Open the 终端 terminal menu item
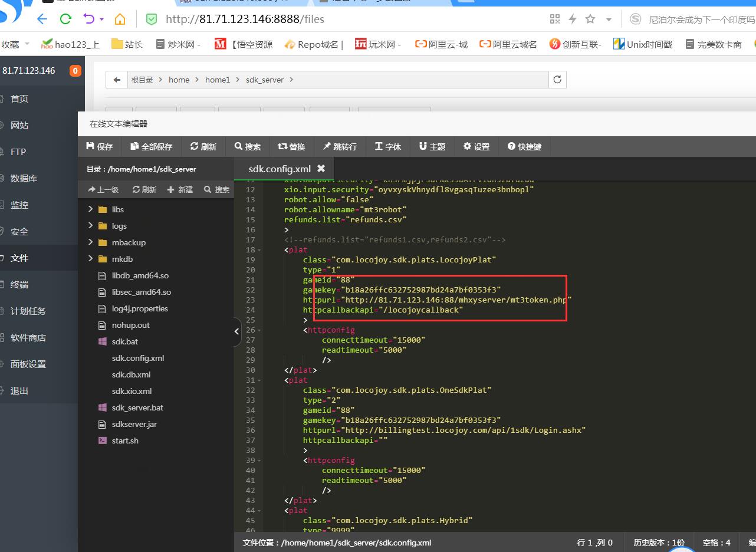The width and height of the screenshot is (756, 552). tap(19, 284)
